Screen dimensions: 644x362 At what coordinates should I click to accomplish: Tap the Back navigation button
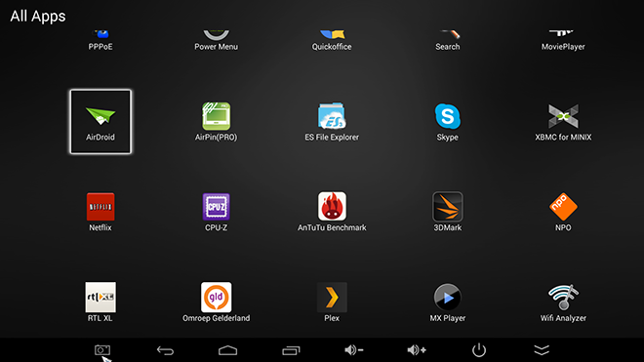click(165, 350)
